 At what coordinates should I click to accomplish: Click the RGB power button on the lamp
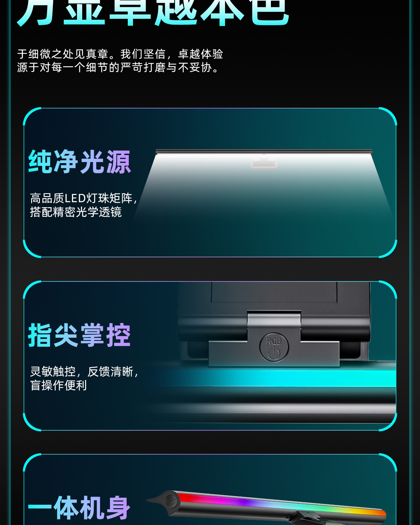tap(274, 347)
